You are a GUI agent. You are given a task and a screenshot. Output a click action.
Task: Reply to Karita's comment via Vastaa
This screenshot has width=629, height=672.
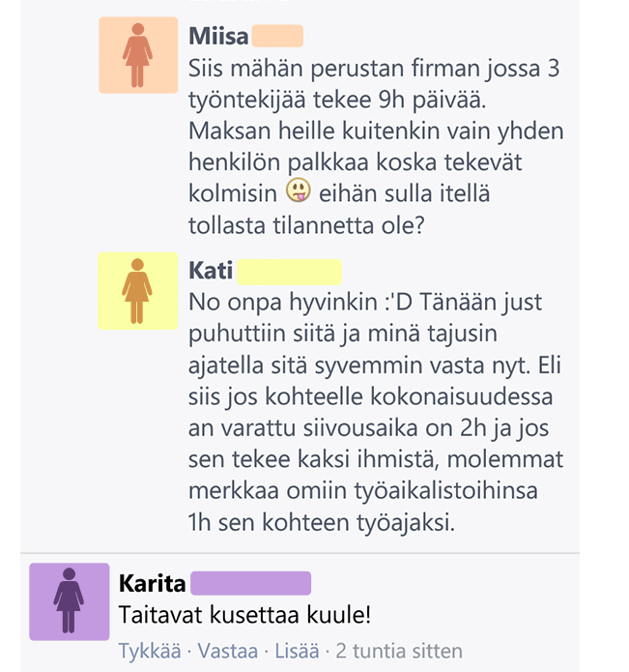tap(228, 651)
